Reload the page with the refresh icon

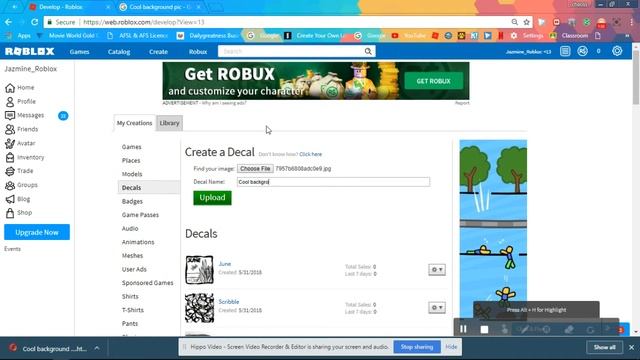point(35,22)
